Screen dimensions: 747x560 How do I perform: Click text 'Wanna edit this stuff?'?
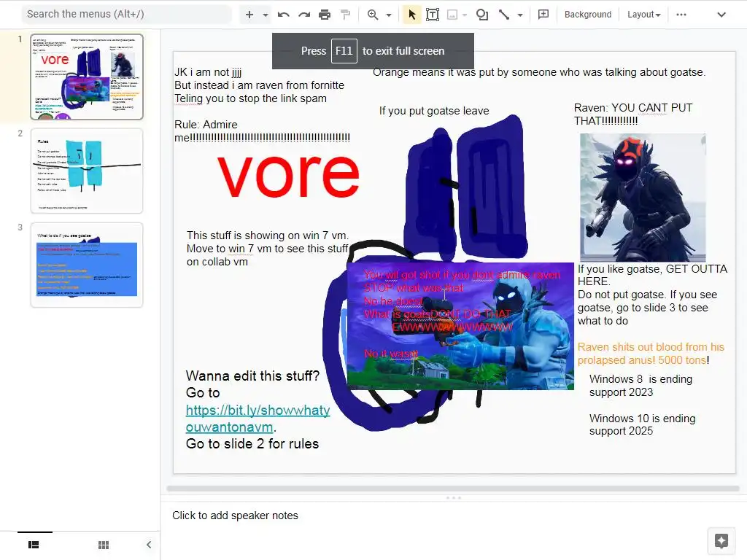(252, 376)
